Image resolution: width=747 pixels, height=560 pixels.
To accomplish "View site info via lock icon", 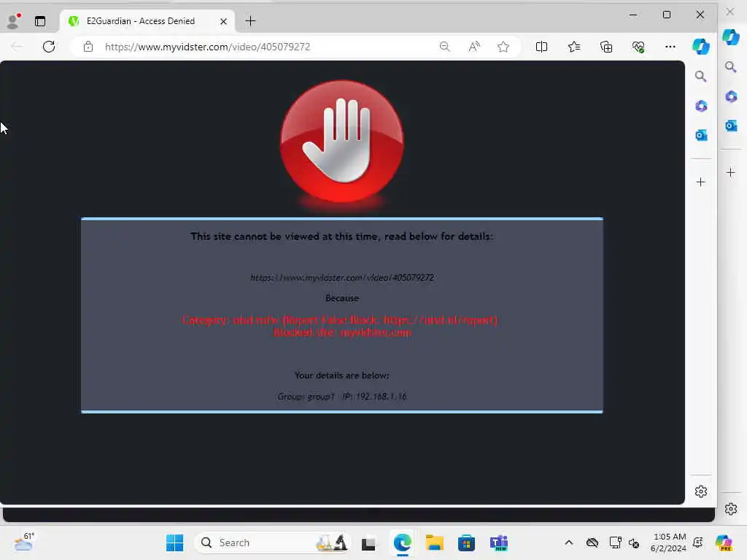I will tap(88, 47).
